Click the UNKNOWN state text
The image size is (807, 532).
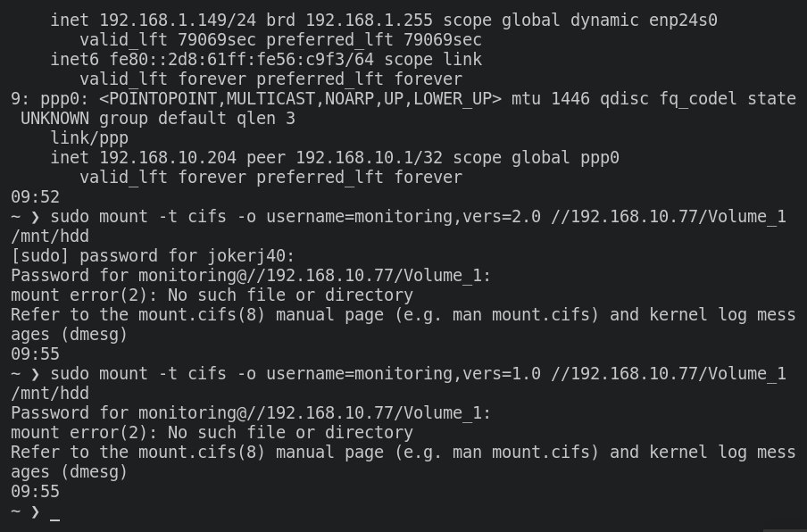coord(56,118)
